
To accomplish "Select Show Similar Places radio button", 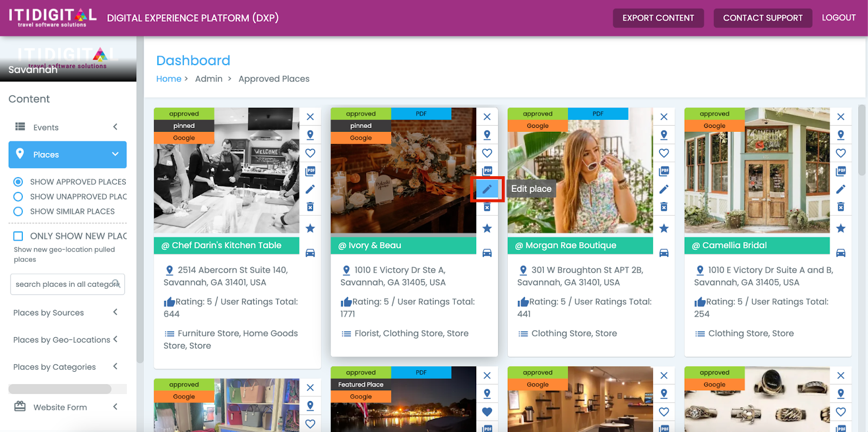I will [x=18, y=211].
